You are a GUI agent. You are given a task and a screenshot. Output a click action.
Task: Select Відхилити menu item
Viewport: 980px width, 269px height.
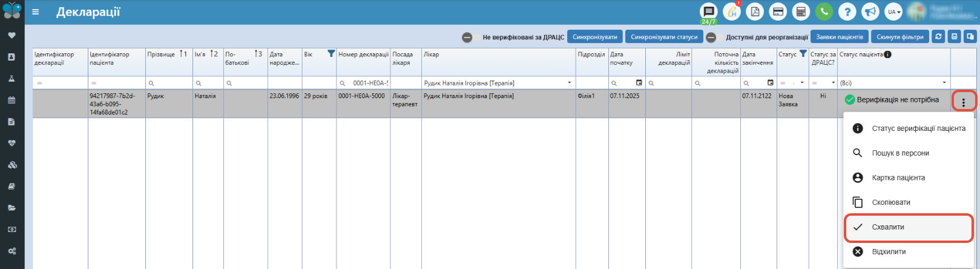click(x=909, y=251)
